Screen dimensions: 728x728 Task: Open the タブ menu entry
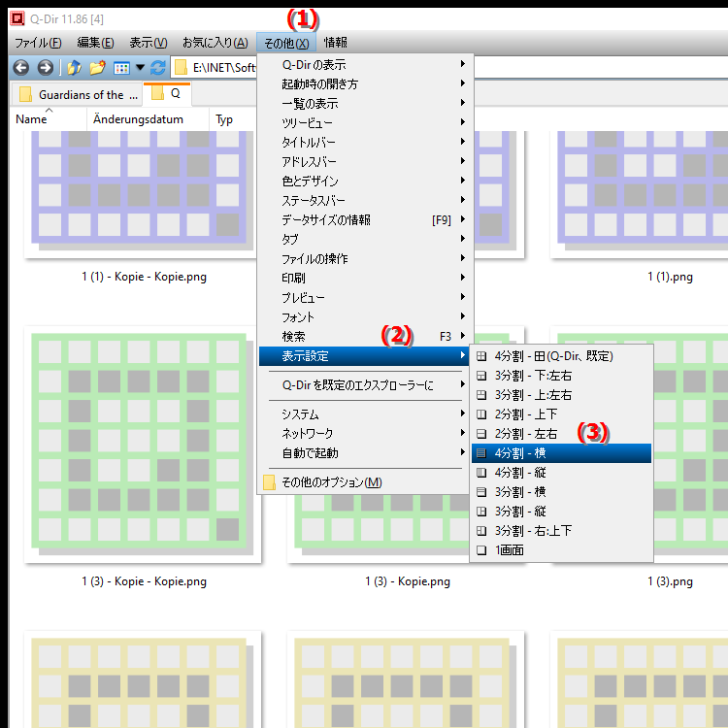[x=366, y=240]
